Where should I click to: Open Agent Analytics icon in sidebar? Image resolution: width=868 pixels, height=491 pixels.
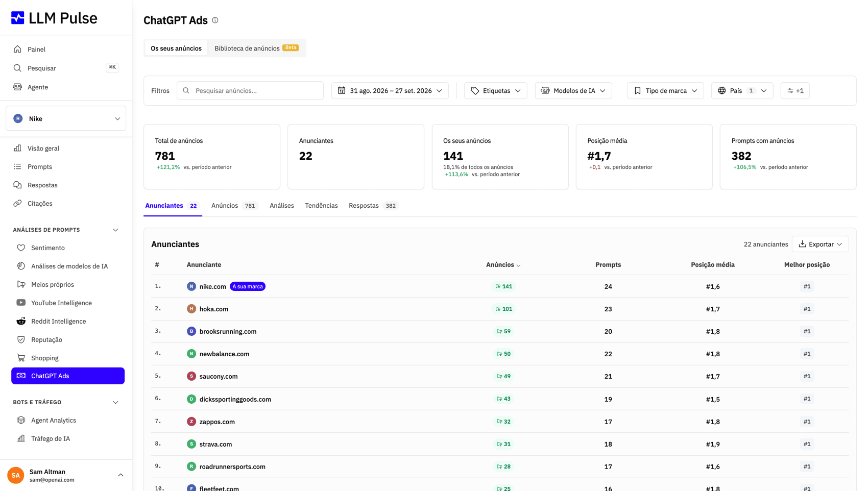(21, 420)
